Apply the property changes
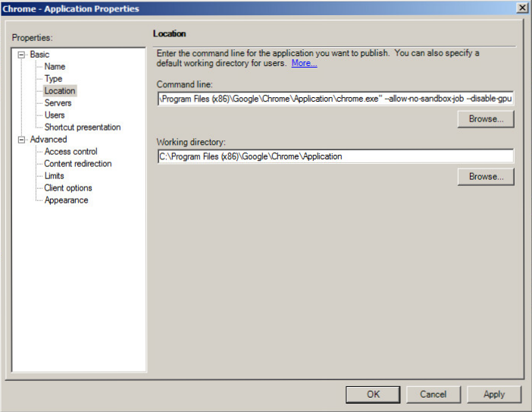 (x=494, y=395)
